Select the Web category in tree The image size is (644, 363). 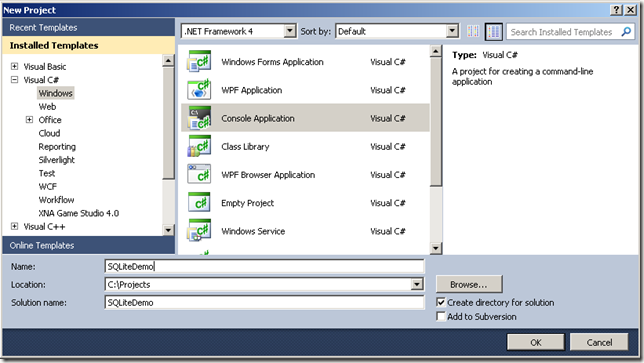coord(47,107)
